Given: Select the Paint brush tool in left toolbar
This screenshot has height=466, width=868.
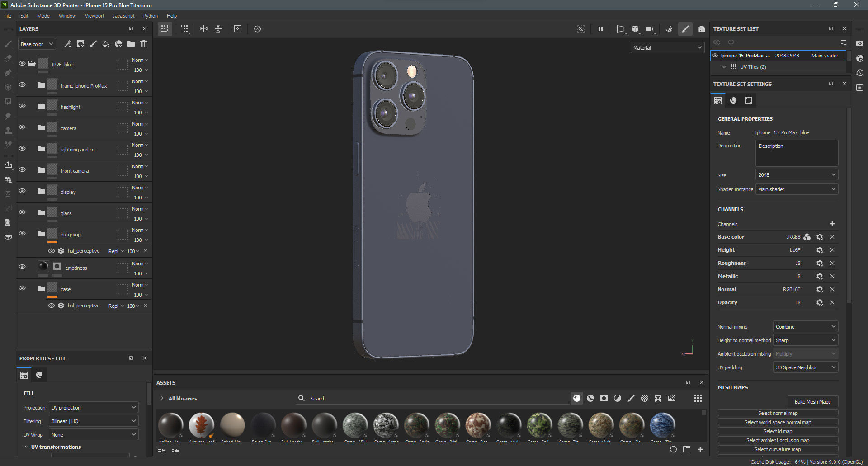Looking at the screenshot, I should pyautogui.click(x=8, y=44).
